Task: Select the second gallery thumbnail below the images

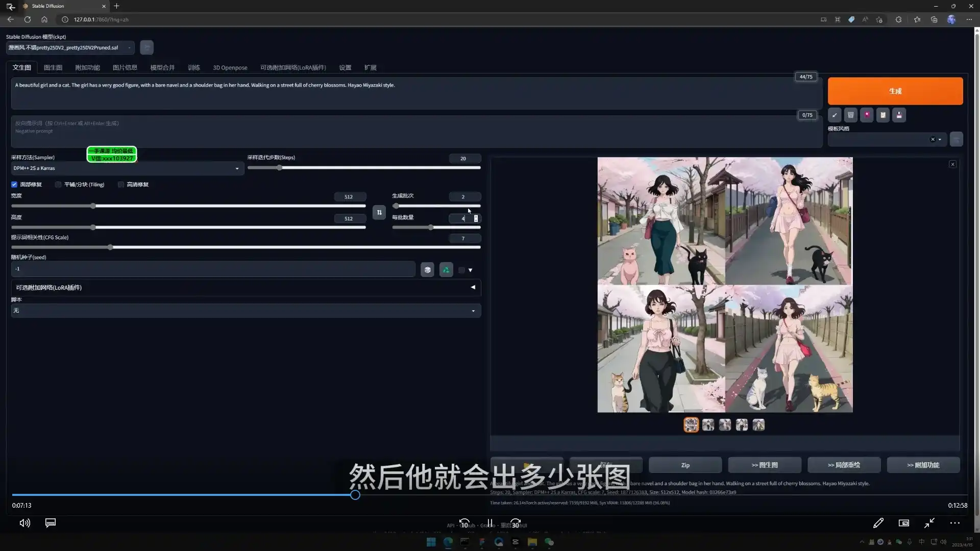Action: pos(708,424)
